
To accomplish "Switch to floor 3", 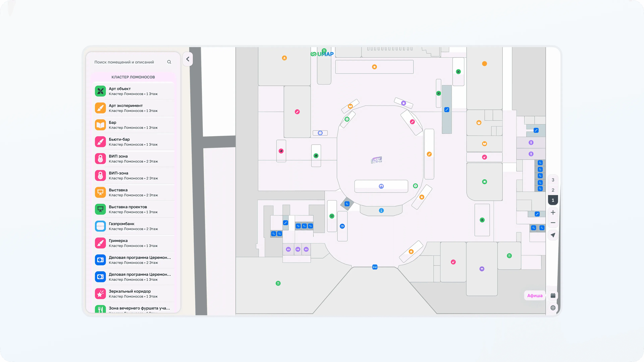I will 553,180.
